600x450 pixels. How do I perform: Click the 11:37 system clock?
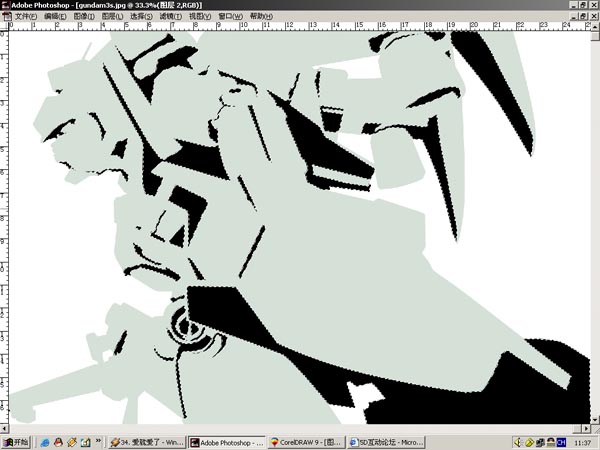(582, 443)
